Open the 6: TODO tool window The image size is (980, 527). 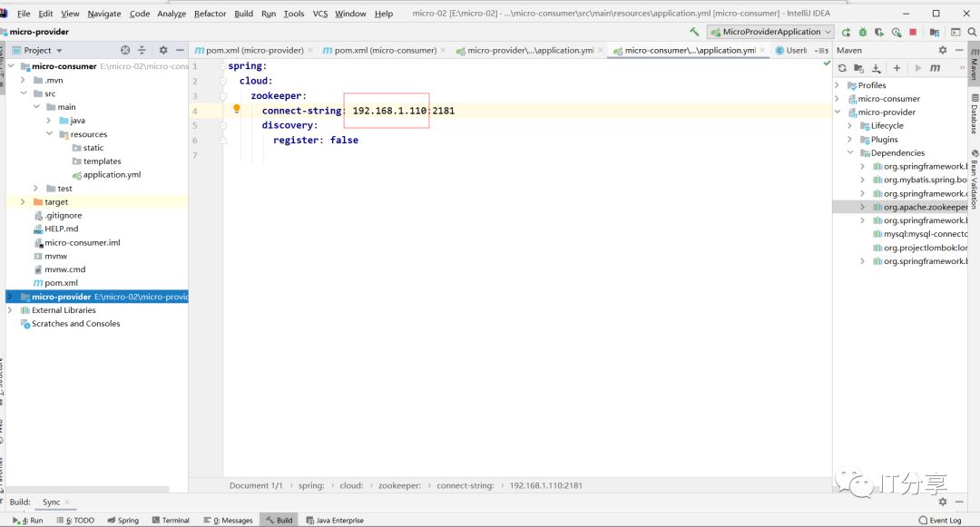(x=75, y=520)
